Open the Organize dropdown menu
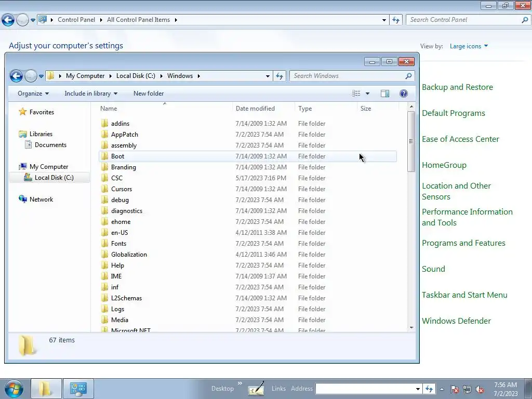The image size is (532, 399). [33, 94]
